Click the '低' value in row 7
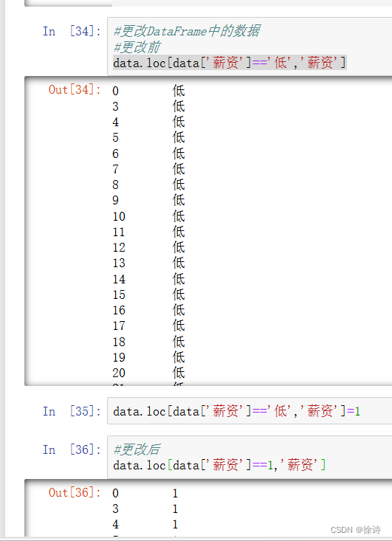This screenshot has width=392, height=541. (x=179, y=170)
